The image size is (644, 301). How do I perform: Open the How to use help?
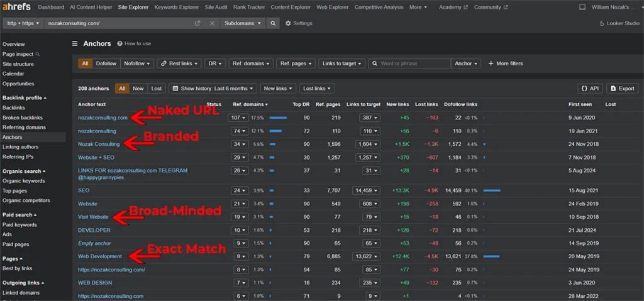click(x=134, y=43)
